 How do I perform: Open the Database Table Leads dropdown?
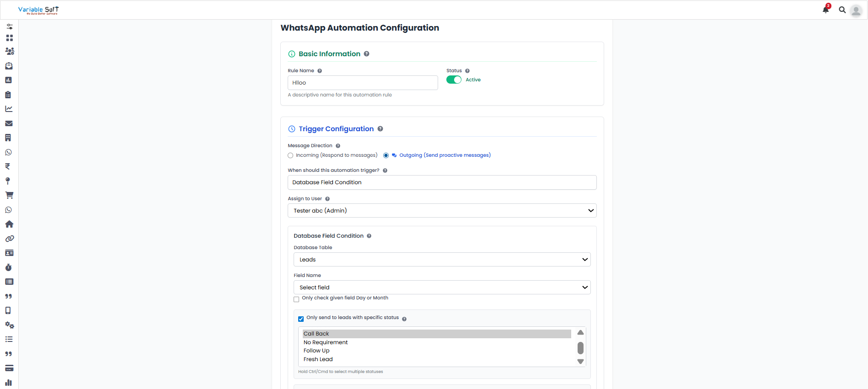point(442,260)
